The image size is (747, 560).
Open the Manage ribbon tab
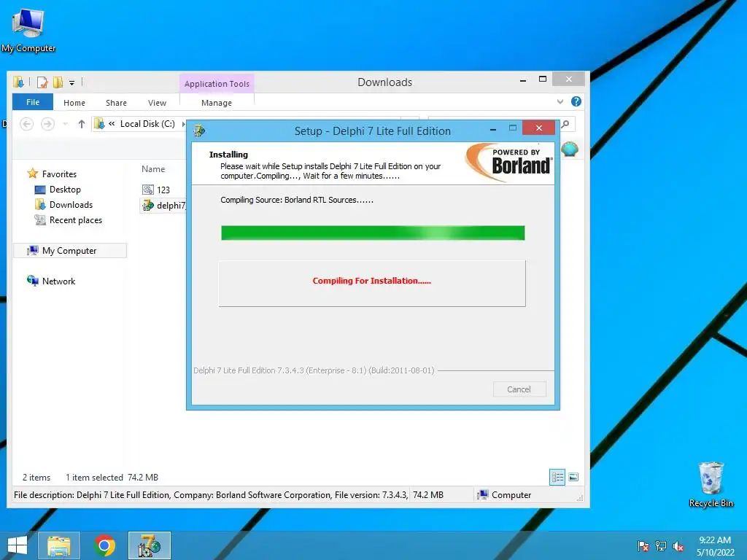pos(217,103)
